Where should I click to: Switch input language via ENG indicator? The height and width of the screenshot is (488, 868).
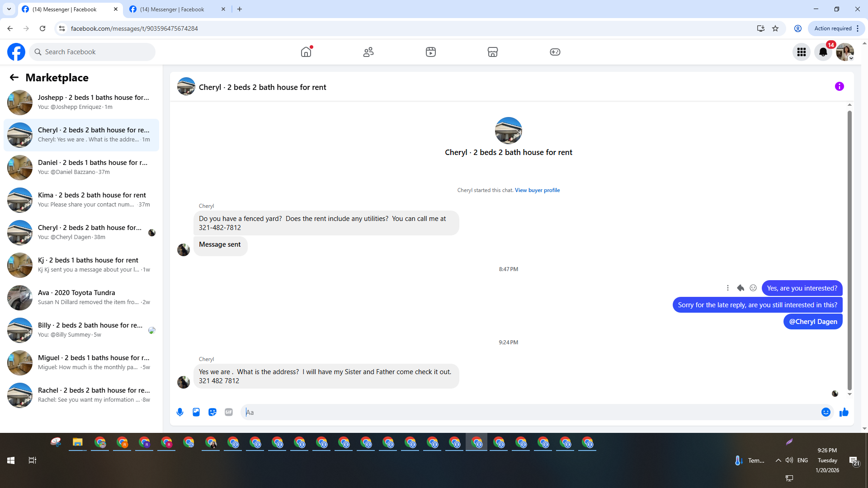803,460
